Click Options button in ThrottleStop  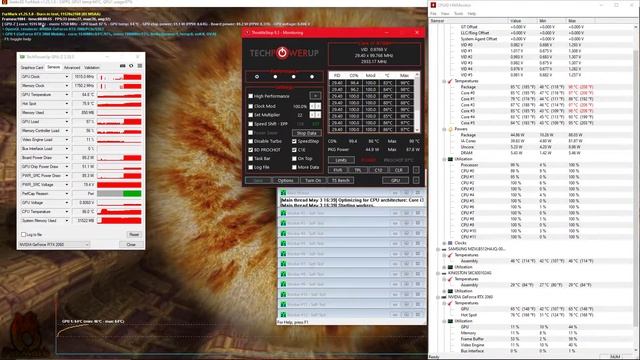pyautogui.click(x=285, y=180)
